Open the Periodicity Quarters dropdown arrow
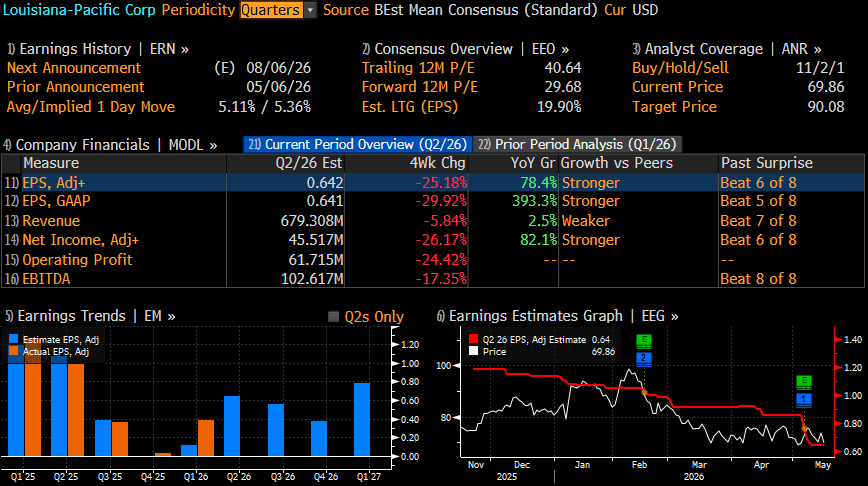 (310, 10)
